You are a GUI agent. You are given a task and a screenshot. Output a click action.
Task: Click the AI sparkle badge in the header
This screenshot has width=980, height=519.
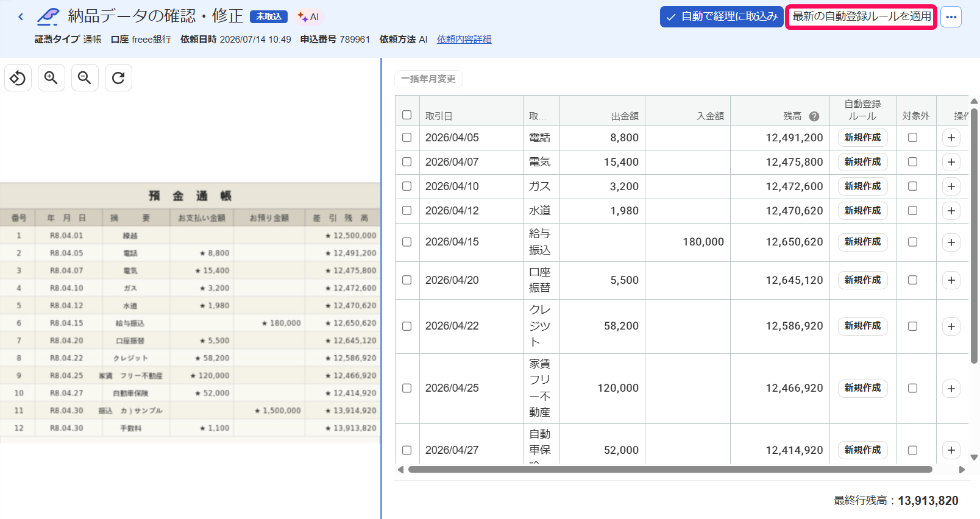click(x=308, y=17)
